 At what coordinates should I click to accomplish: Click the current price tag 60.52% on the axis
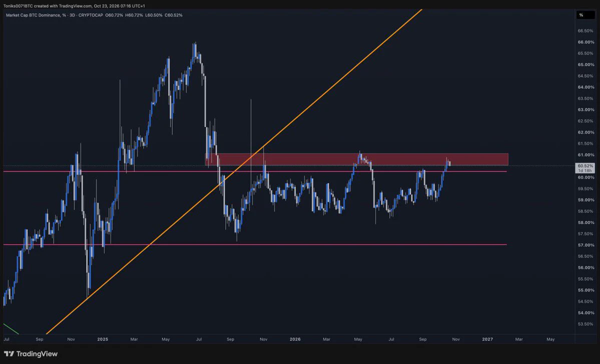tap(585, 166)
